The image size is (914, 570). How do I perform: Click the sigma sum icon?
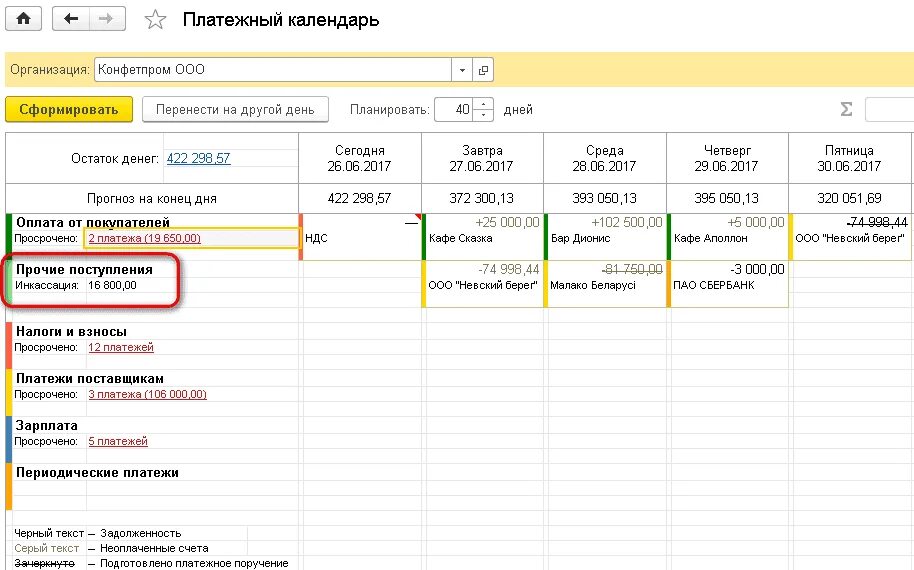click(846, 109)
